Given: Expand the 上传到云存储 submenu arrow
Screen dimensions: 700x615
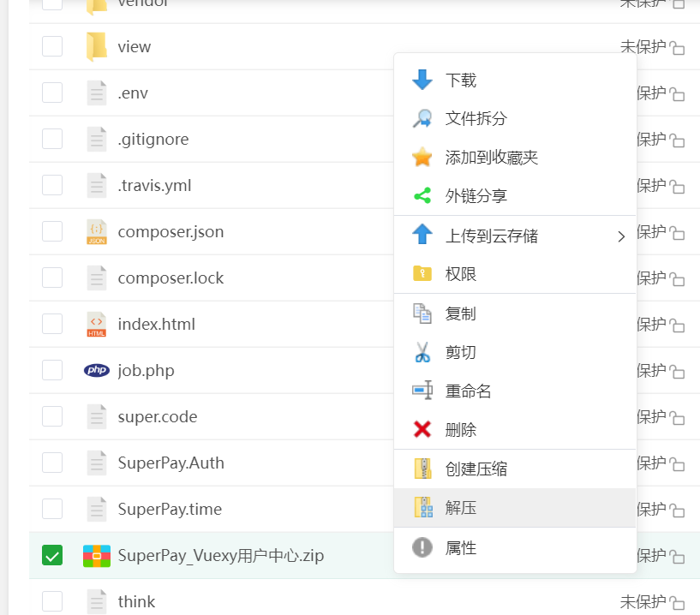Looking at the screenshot, I should (621, 236).
